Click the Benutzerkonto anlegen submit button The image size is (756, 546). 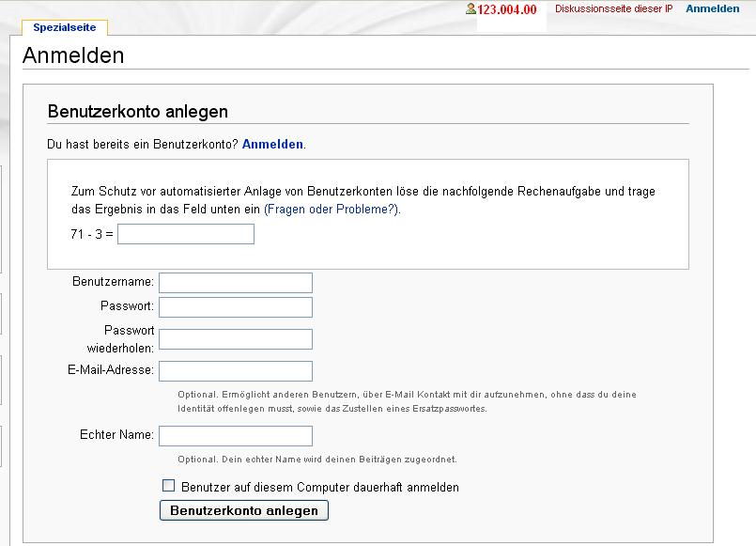pyautogui.click(x=244, y=510)
